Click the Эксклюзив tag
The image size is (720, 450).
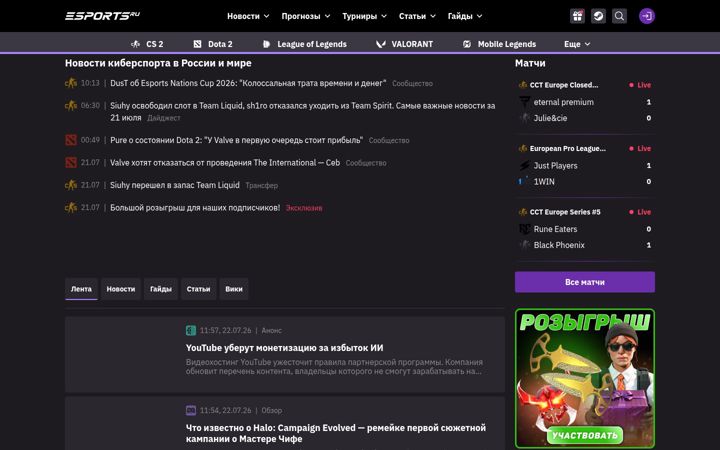[304, 208]
